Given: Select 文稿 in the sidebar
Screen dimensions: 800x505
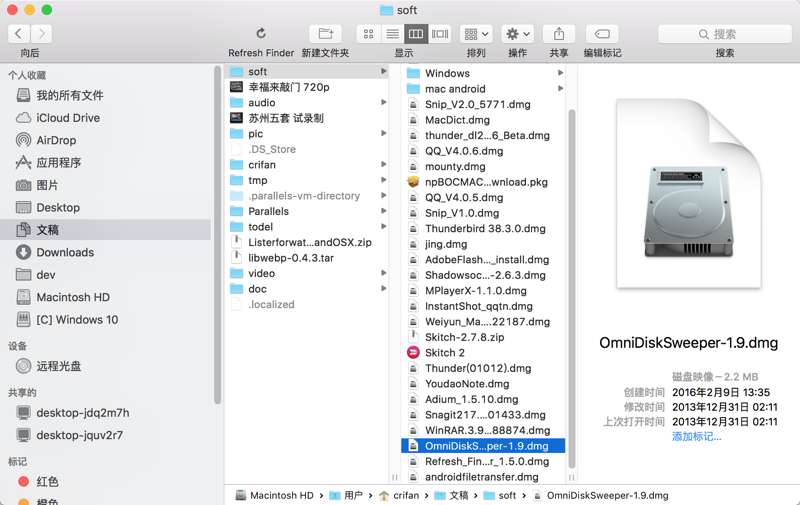Looking at the screenshot, I should pos(105,230).
